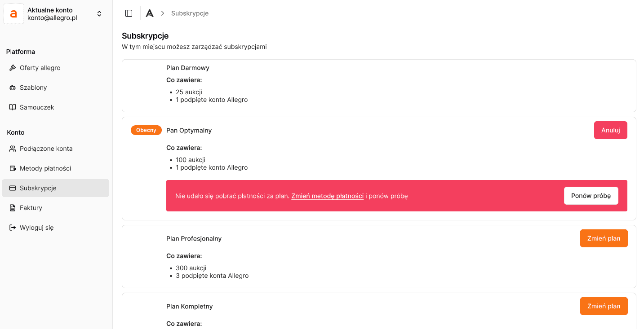Open Subskrypcje in the sidebar

coord(38,188)
